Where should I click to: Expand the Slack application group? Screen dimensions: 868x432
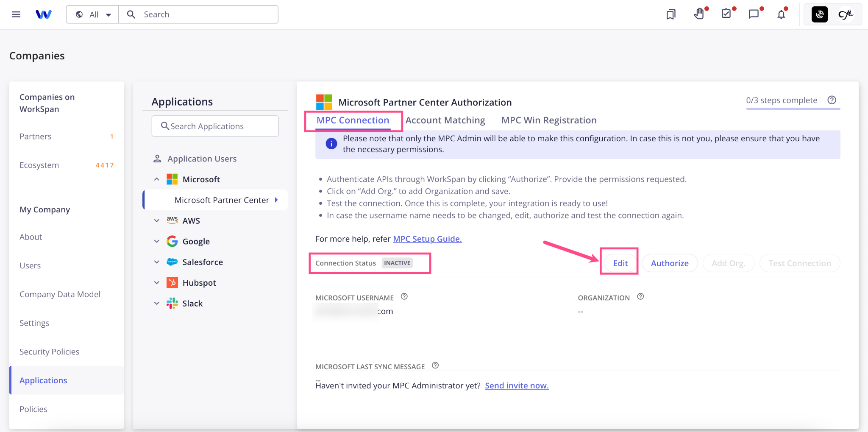pos(157,304)
